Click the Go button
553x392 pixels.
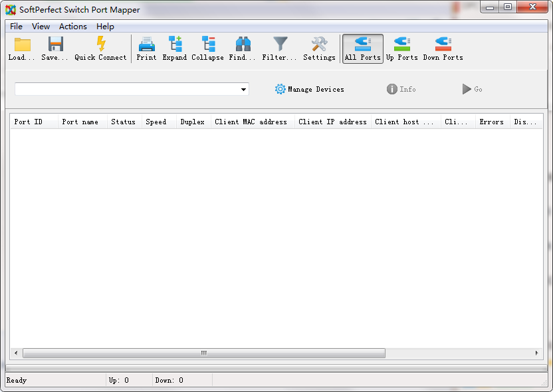coord(472,89)
